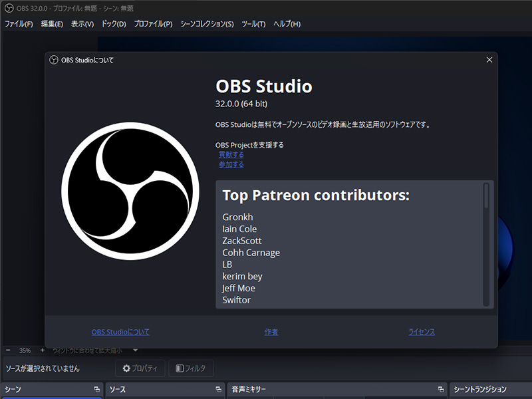Viewport: 532px width, 399px height.
Task: Open the 作者 link
Action: [271, 332]
